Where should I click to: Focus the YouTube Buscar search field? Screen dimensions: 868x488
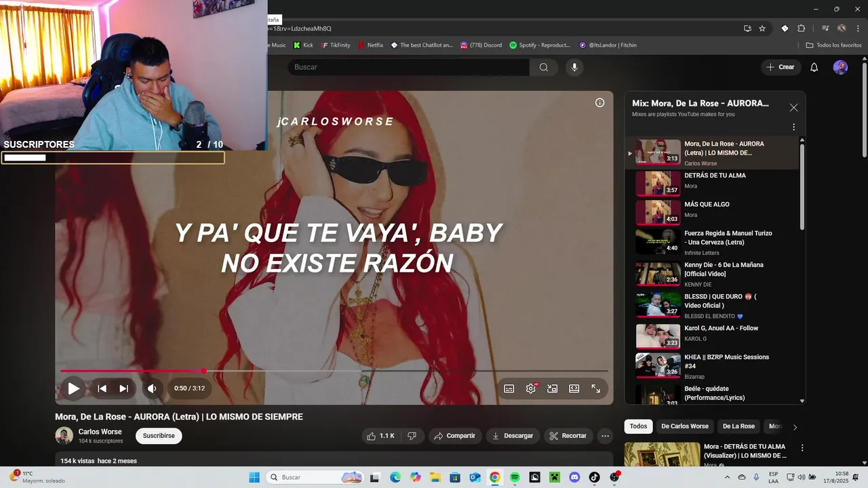[408, 67]
